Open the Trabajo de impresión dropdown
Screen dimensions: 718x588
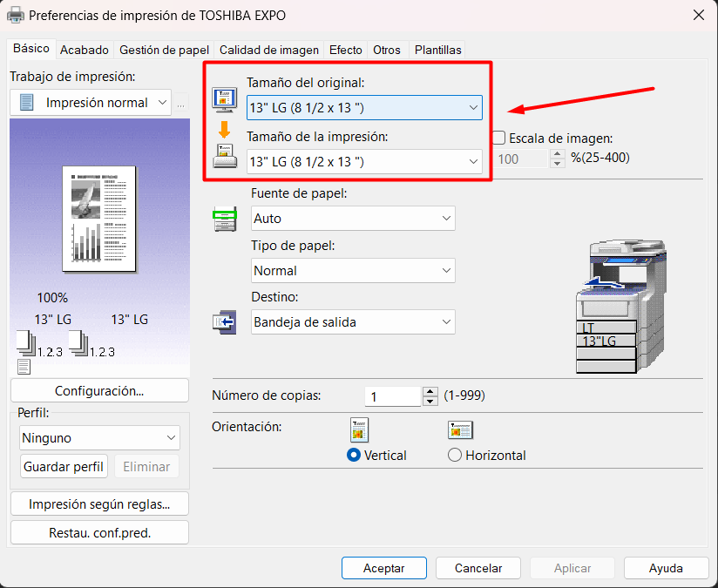point(91,103)
